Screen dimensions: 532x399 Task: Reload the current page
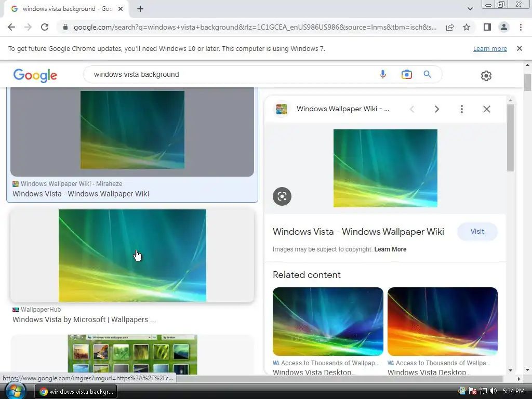pos(45,27)
